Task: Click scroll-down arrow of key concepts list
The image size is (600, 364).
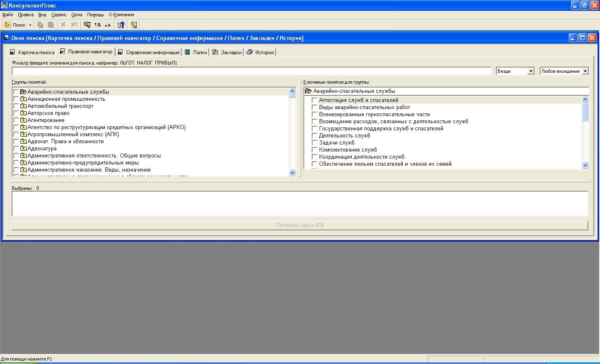Action: [585, 165]
